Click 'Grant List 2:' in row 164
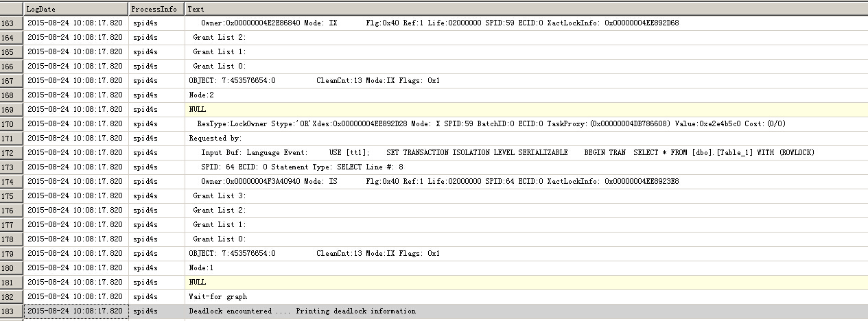 [x=526, y=37]
